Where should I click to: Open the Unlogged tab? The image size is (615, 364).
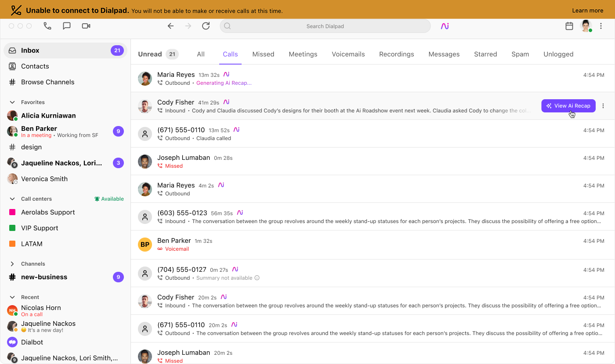tap(558, 54)
